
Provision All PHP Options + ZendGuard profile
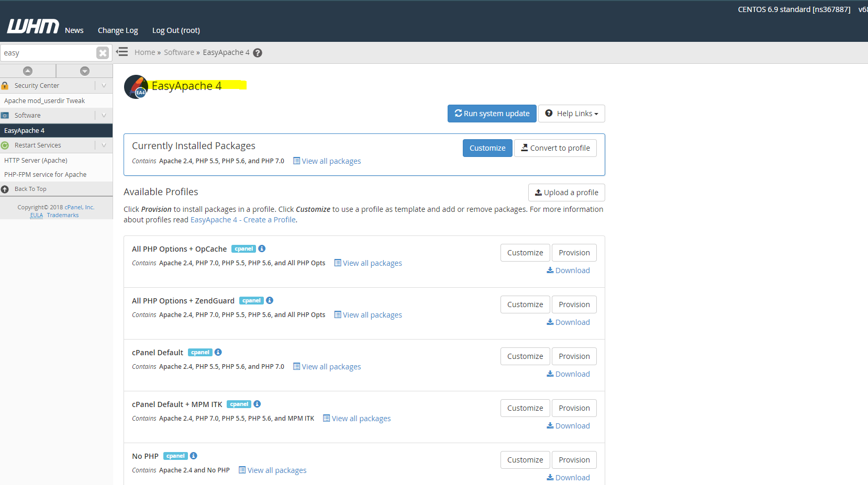tap(574, 304)
